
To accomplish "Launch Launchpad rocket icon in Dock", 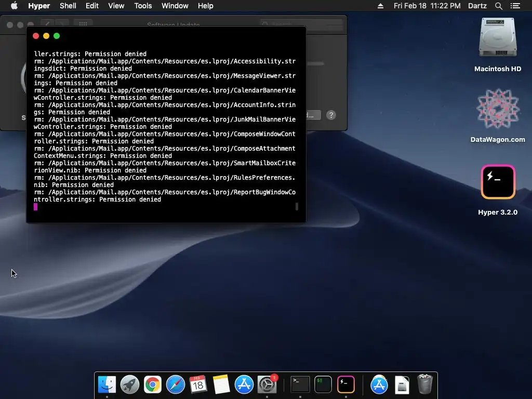I will [129, 385].
